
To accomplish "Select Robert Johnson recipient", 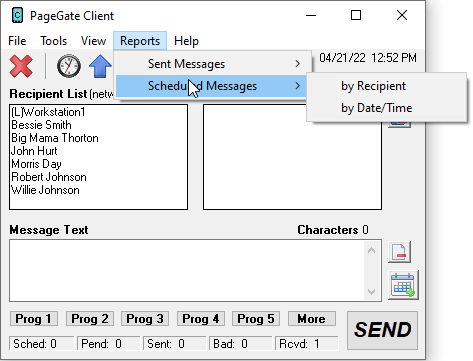I will 49,177.
